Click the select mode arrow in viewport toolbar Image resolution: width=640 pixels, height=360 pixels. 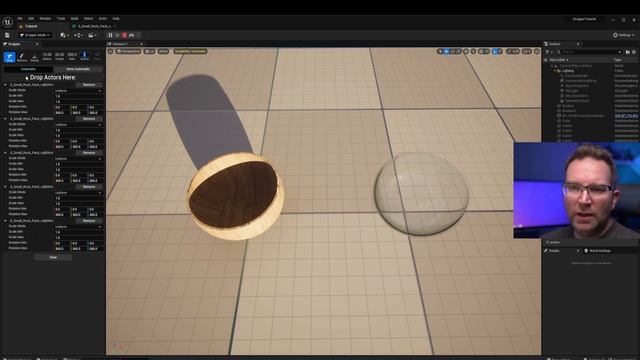pos(440,51)
